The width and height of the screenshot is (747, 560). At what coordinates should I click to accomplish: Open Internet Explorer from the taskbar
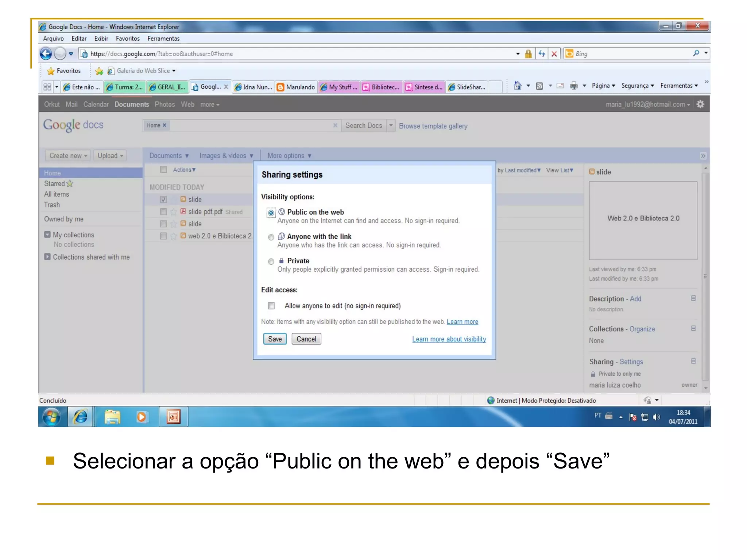pyautogui.click(x=81, y=417)
